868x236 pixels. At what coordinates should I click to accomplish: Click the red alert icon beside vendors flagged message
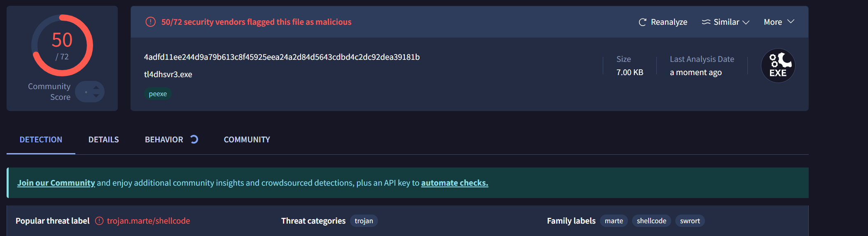click(x=151, y=22)
